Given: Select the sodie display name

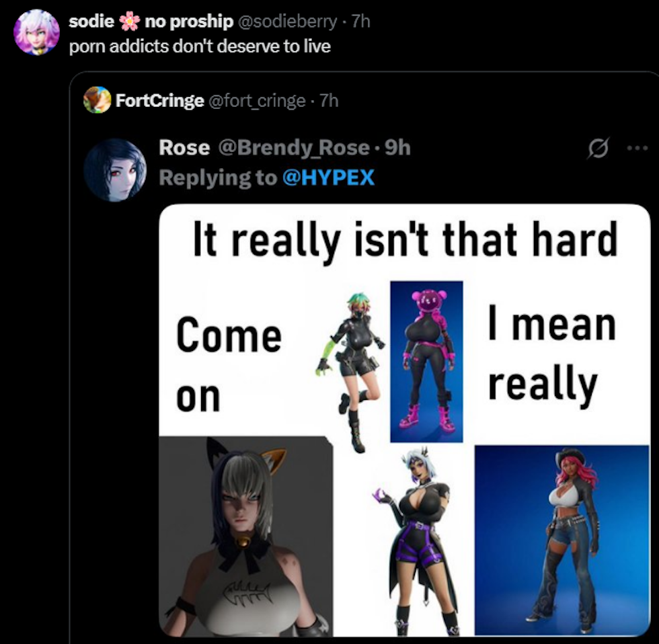Looking at the screenshot, I should point(91,21).
